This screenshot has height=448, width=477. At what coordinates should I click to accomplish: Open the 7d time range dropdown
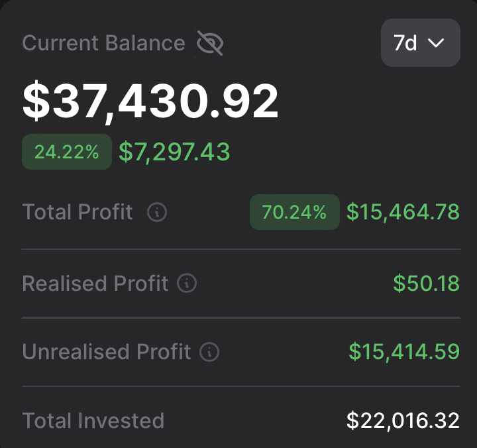click(420, 43)
